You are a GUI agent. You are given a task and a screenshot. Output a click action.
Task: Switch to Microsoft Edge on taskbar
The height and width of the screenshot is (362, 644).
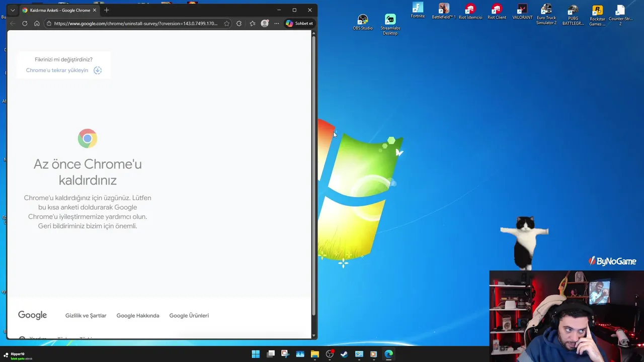[388, 354]
